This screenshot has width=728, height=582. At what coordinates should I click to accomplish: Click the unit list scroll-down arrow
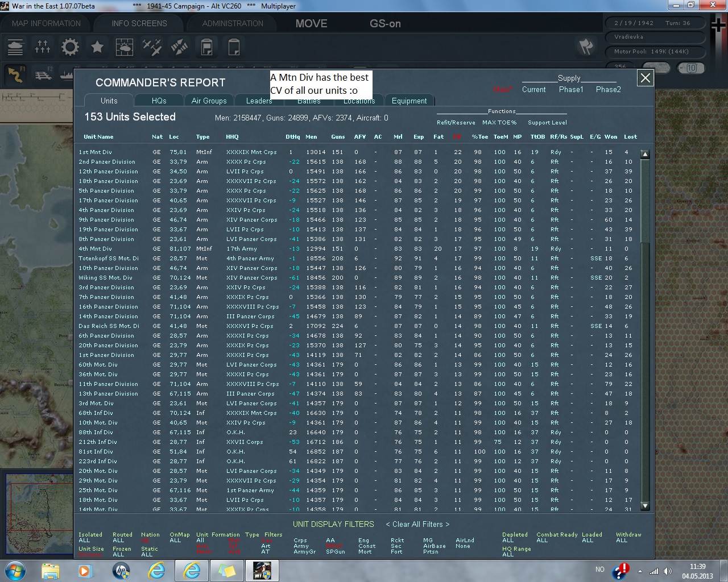[645, 505]
